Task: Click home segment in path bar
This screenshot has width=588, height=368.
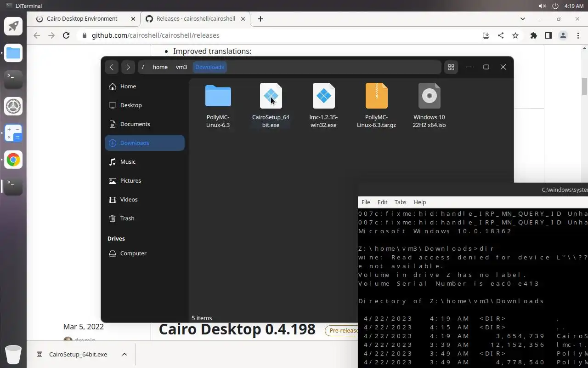Action: coord(160,67)
